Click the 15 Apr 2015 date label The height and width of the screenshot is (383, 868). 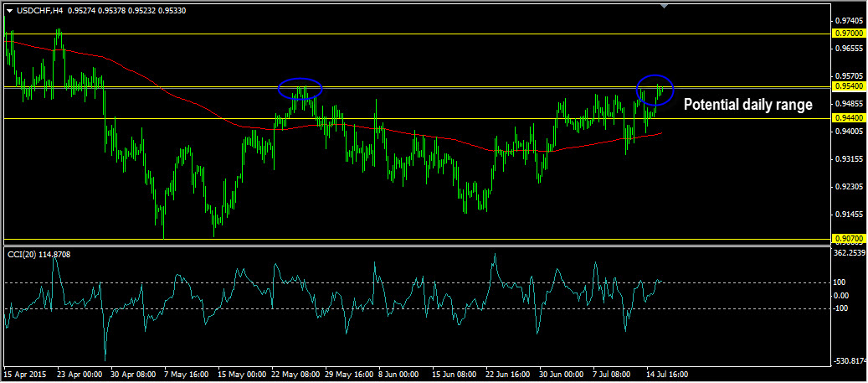click(24, 375)
